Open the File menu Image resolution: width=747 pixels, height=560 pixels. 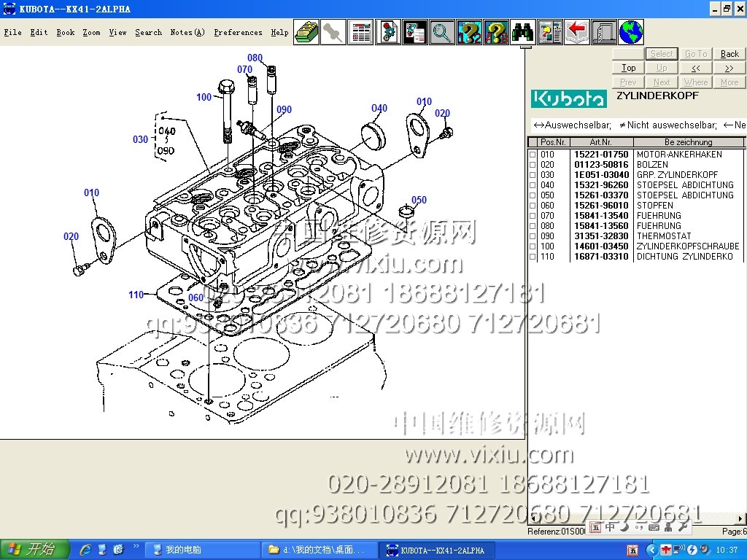(x=12, y=32)
